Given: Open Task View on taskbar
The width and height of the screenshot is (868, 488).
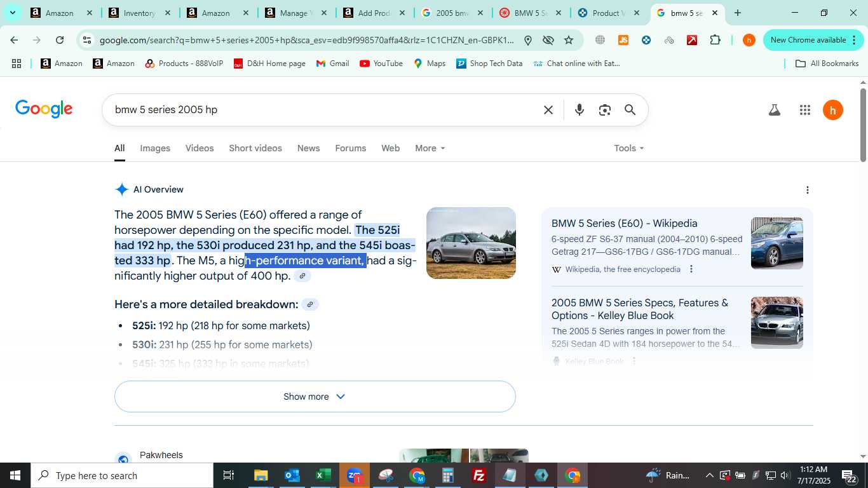Looking at the screenshot, I should [229, 475].
